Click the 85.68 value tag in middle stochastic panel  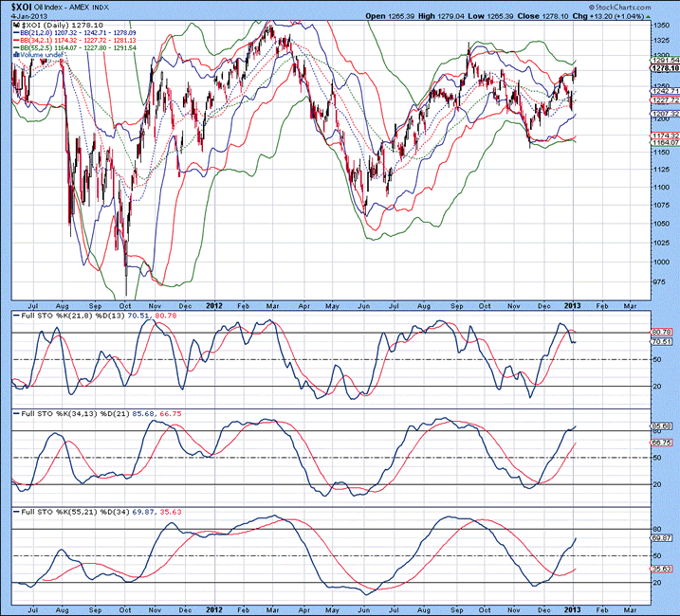(x=660, y=426)
